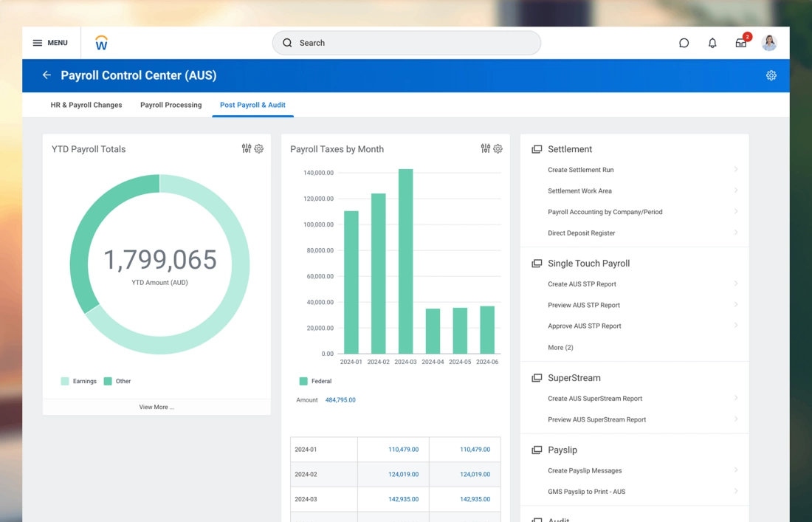Open the page settings gear in blue header
Screen dimensions: 812x522
click(x=771, y=75)
